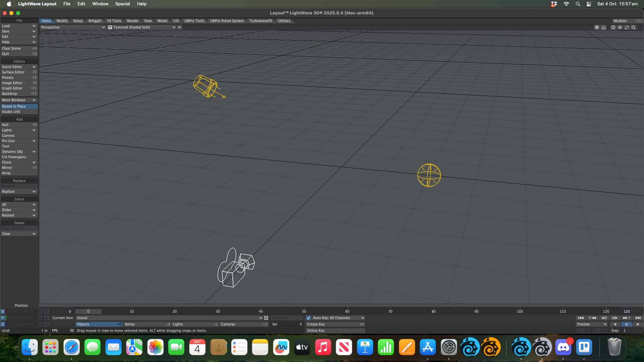Click the viewport zoom magnifier icon
The image size is (644, 362).
[633, 27]
